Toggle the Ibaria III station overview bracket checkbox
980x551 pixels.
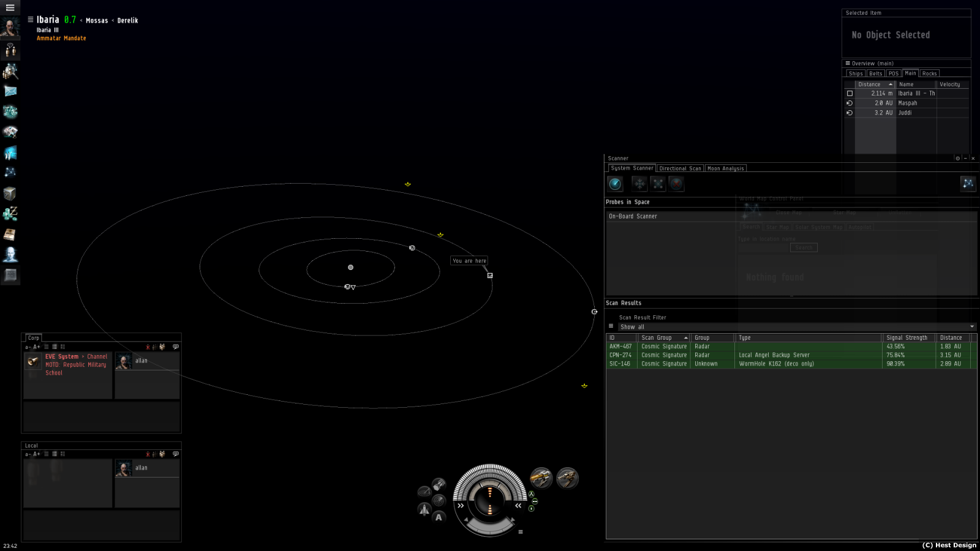click(x=850, y=94)
